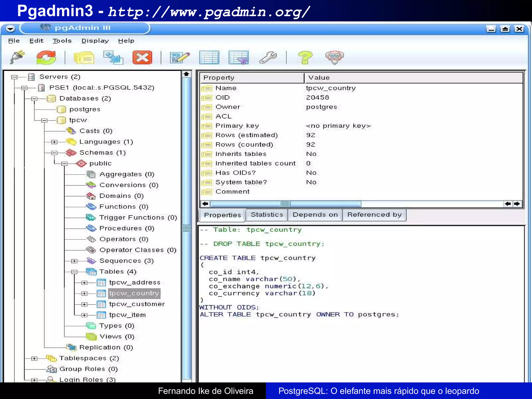
Task: Open the Tools menu
Action: (x=62, y=41)
